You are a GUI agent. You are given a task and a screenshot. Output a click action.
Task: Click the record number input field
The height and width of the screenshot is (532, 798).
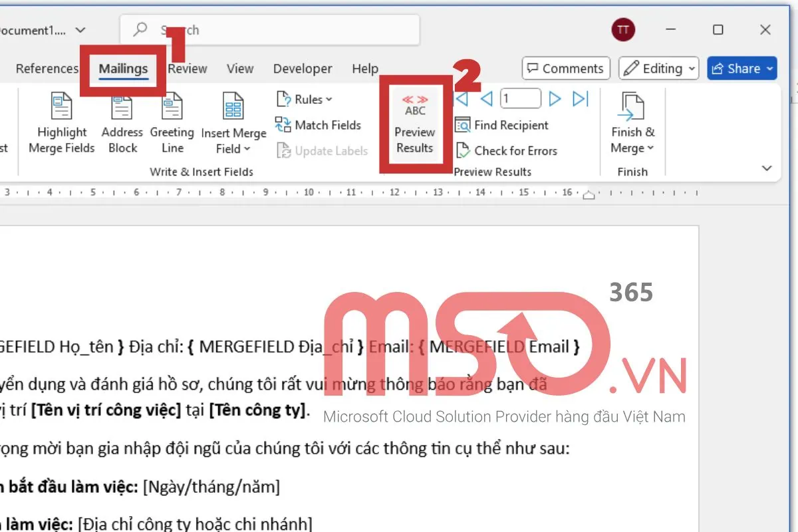pos(519,98)
